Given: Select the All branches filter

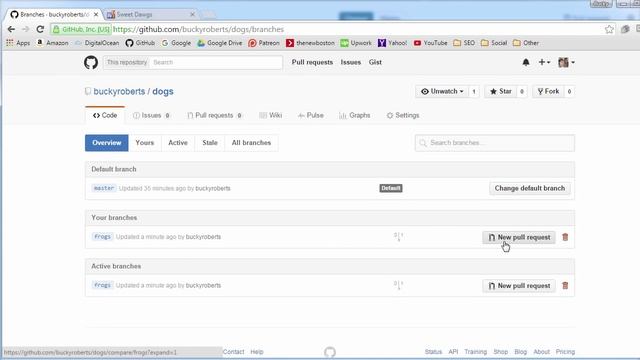Looking at the screenshot, I should tap(251, 143).
